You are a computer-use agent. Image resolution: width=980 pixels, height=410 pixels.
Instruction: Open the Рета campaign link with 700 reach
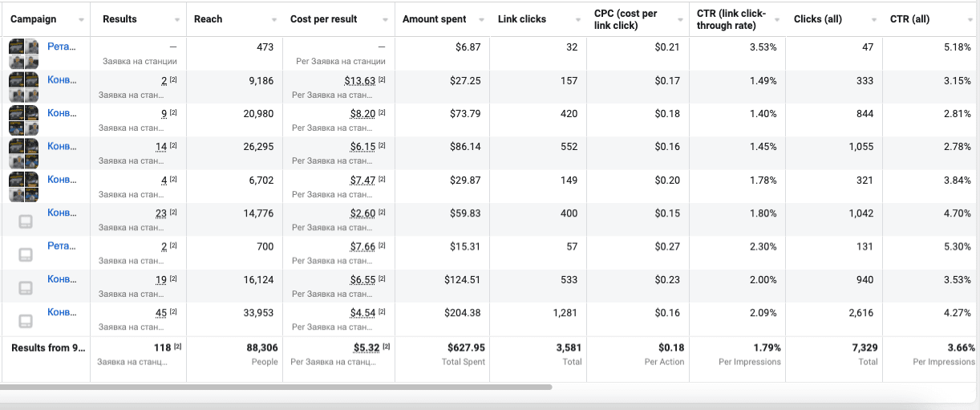[62, 246]
